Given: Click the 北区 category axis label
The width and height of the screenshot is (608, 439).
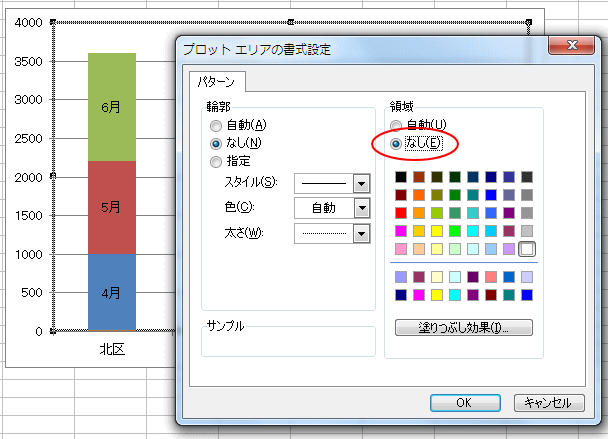Looking at the screenshot, I should tap(112, 349).
